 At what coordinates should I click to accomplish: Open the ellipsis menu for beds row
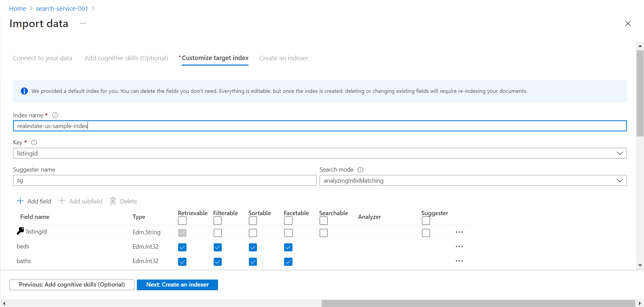coord(459,247)
